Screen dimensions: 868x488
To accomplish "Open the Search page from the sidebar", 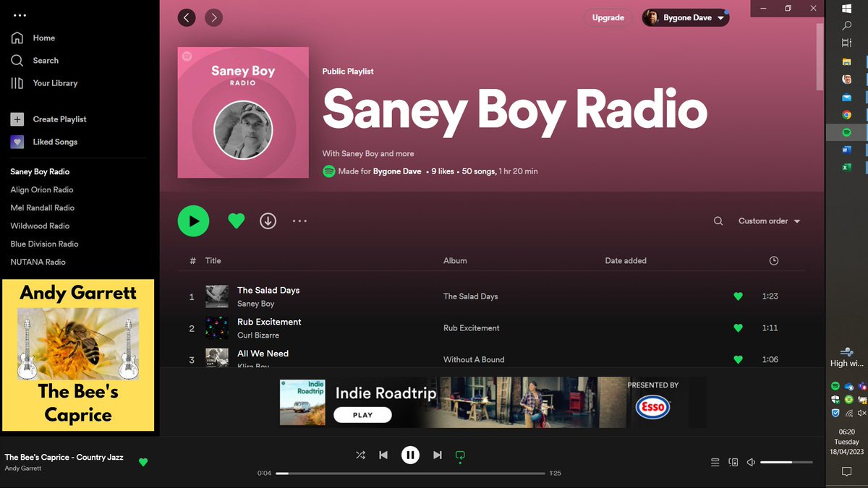I will click(x=45, y=60).
